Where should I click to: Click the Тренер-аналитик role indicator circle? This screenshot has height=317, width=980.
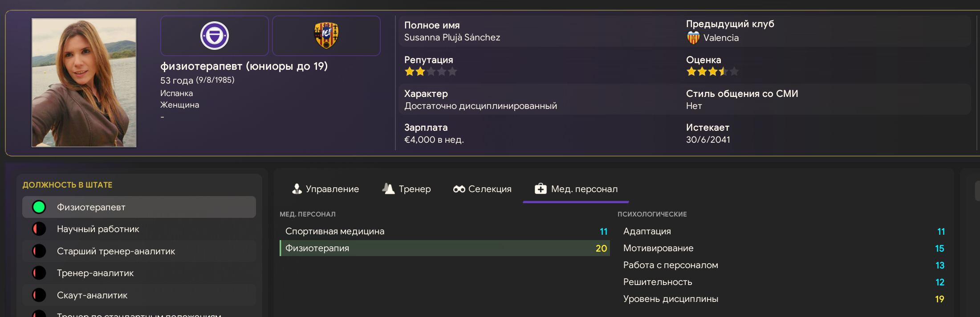[39, 273]
